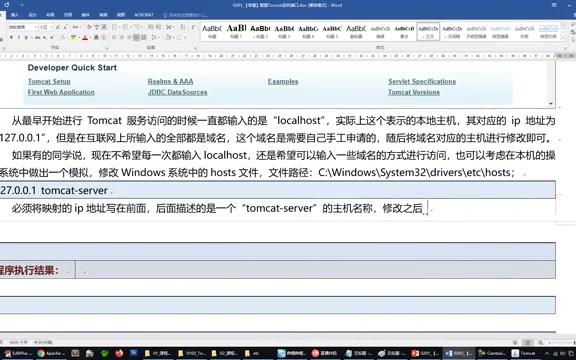Image resolution: width=576 pixels, height=360 pixels.
Task: Expand the styles gallery more arrow
Action: tap(563, 38)
